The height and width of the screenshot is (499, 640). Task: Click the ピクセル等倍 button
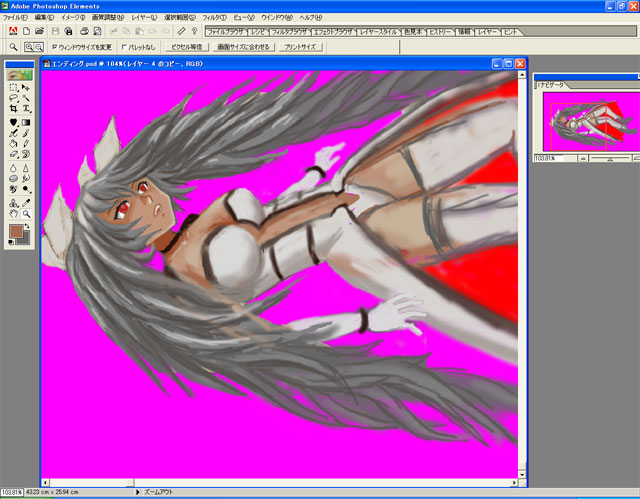tap(187, 47)
